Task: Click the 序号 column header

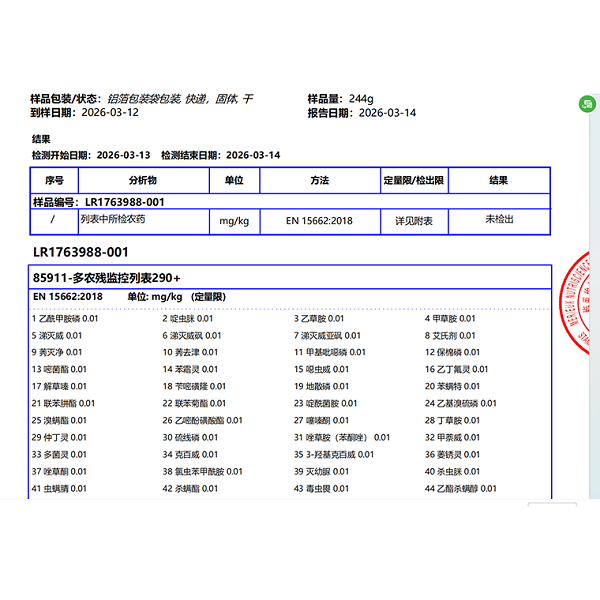Action: click(54, 181)
